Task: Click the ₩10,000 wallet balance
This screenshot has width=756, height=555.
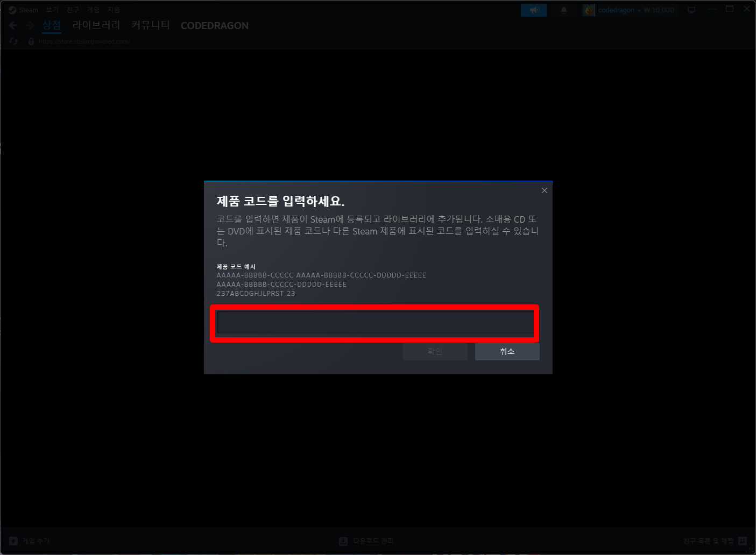Action: [659, 10]
